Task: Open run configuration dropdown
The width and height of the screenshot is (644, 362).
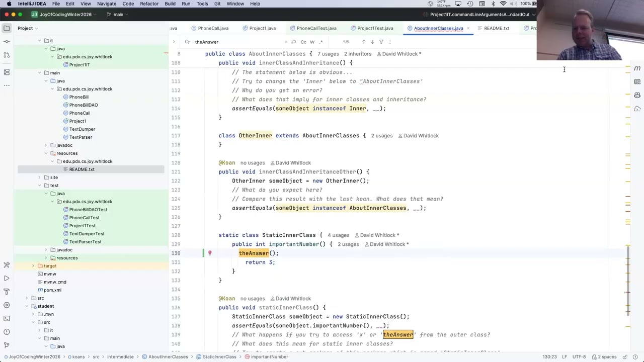Action: point(483,14)
